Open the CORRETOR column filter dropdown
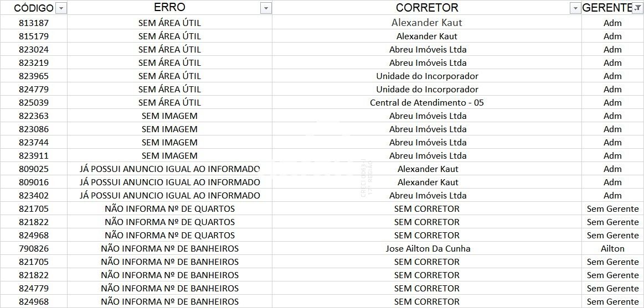The image size is (644, 308). [x=575, y=8]
